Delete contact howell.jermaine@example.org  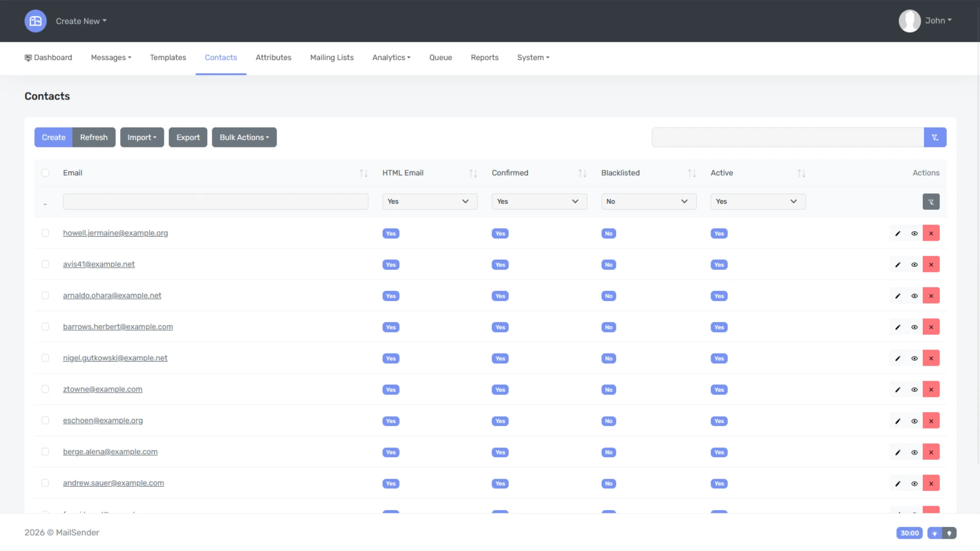pos(930,233)
